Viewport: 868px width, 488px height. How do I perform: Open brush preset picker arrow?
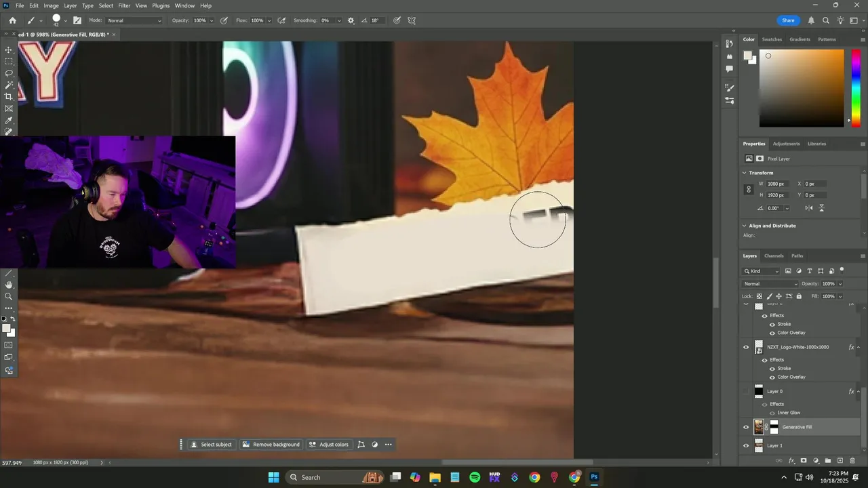(66, 20)
